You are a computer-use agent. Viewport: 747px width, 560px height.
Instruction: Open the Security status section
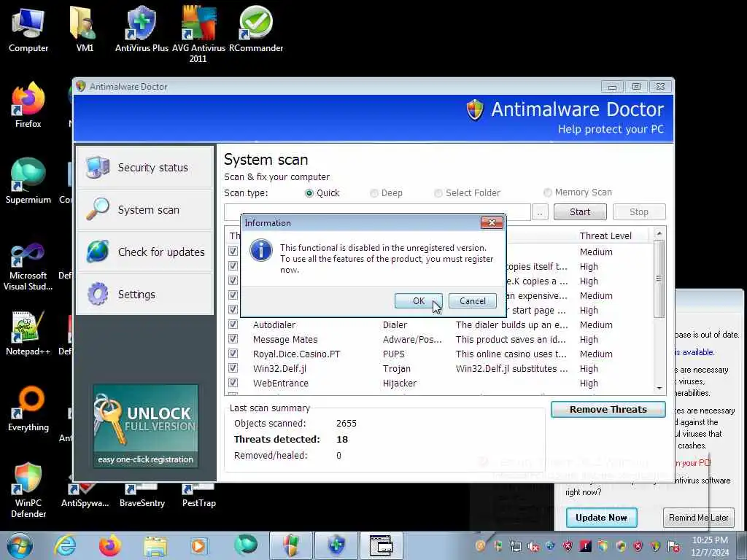tap(145, 167)
